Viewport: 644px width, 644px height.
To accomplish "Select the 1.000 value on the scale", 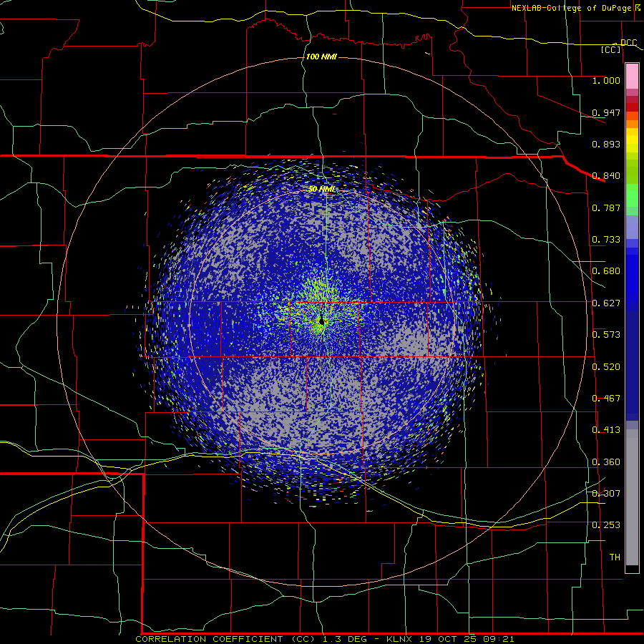I will point(606,80).
